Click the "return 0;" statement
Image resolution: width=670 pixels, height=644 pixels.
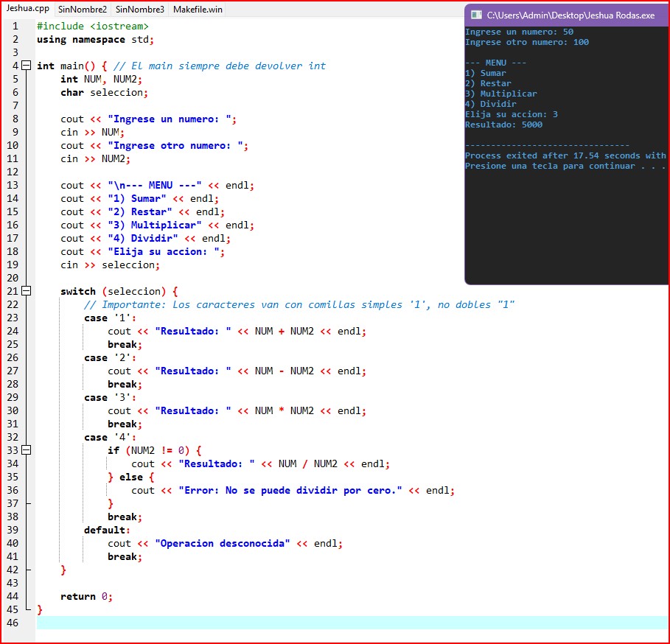click(86, 596)
